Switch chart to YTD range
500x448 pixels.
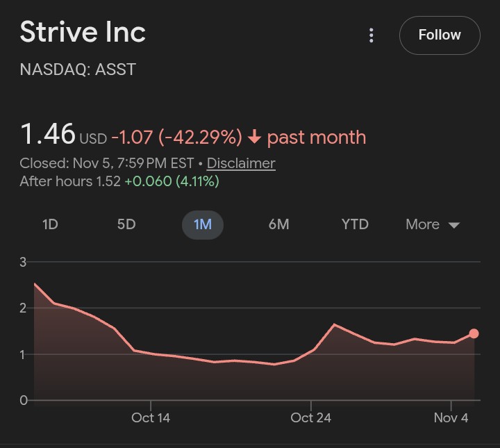[x=355, y=224]
